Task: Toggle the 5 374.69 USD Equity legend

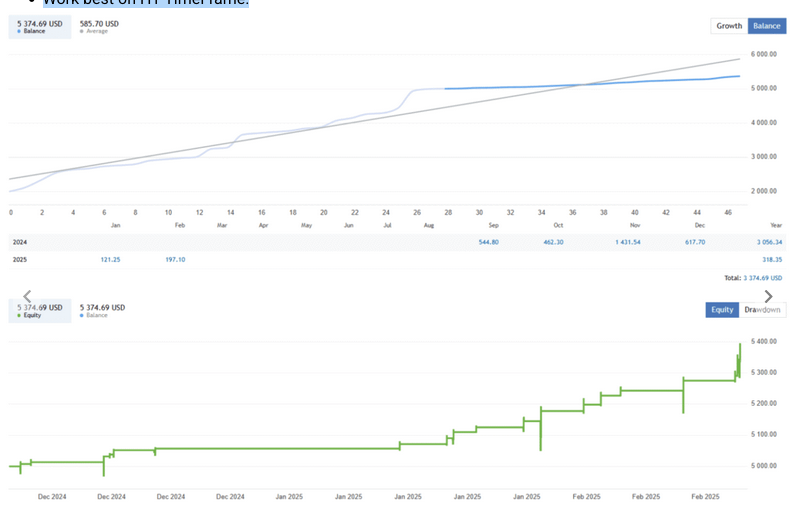Action: pyautogui.click(x=40, y=311)
